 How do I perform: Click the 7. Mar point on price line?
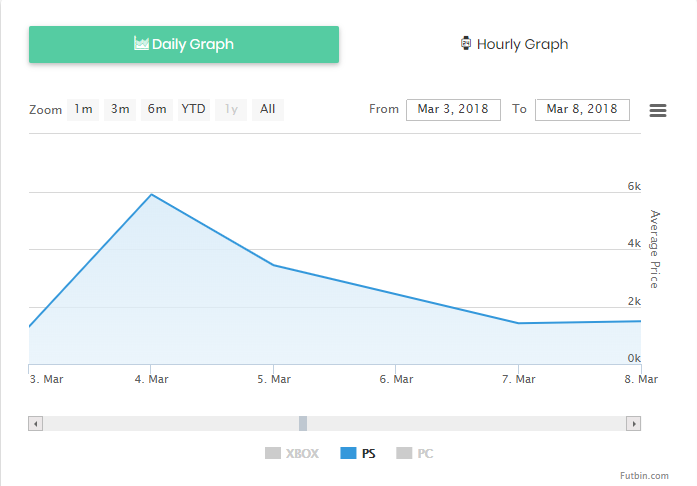tap(518, 323)
